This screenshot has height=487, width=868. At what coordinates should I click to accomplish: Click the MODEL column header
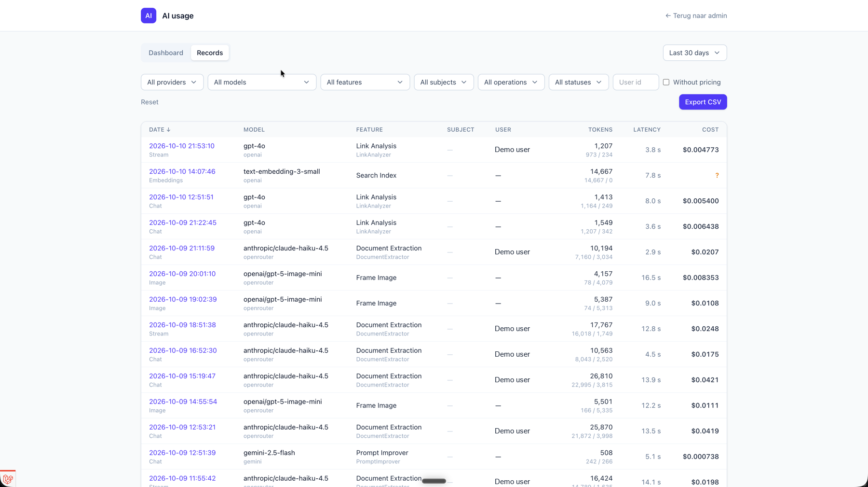(254, 130)
